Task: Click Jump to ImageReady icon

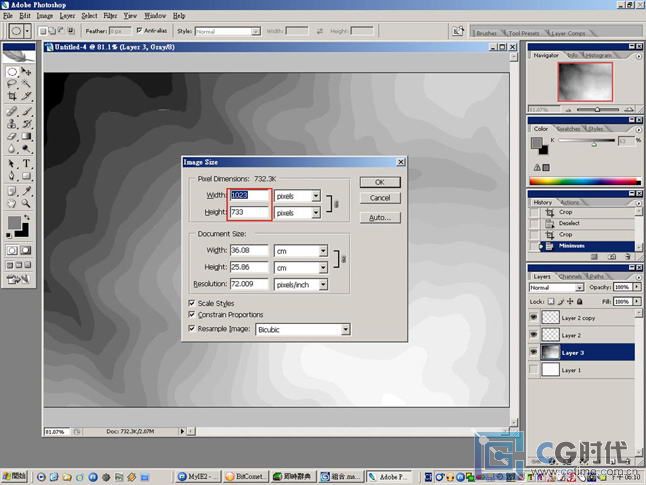Action: [x=19, y=279]
